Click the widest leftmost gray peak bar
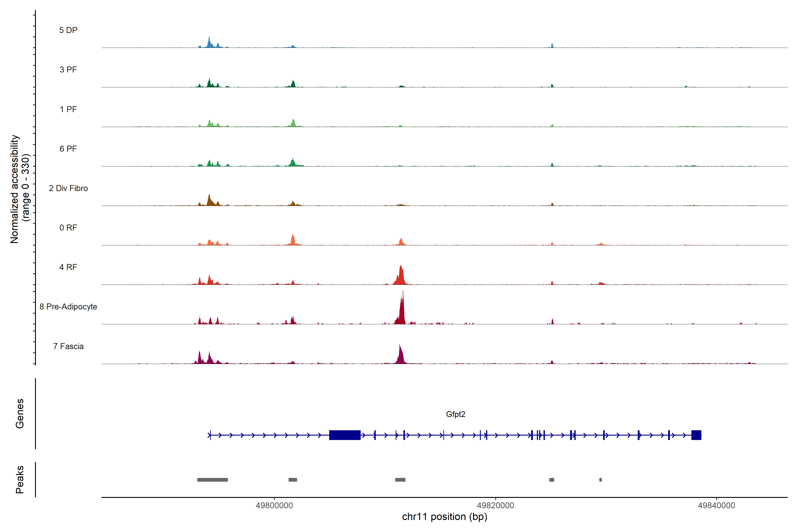The width and height of the screenshot is (798, 532). [212, 480]
